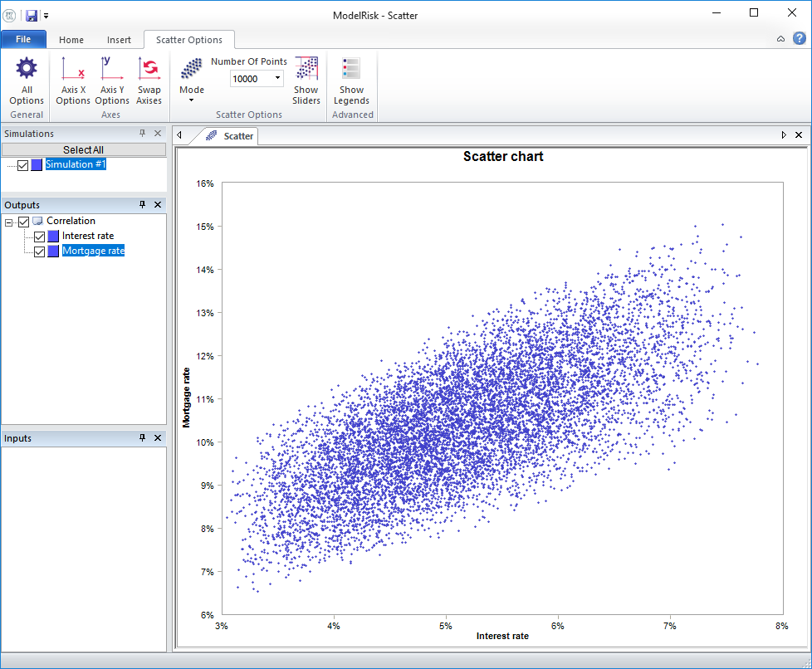812x669 pixels.
Task: Uncheck Simulation #1 in Simulations panel
Action: point(22,164)
